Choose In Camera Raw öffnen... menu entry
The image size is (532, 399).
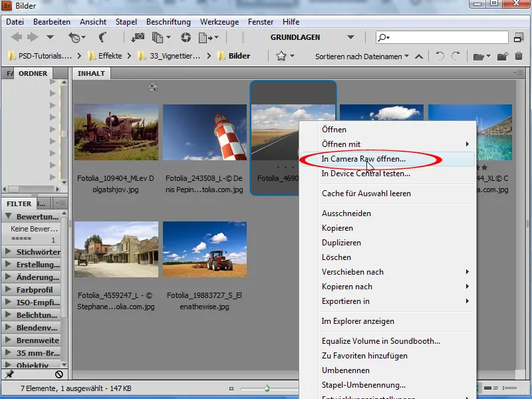388,159
